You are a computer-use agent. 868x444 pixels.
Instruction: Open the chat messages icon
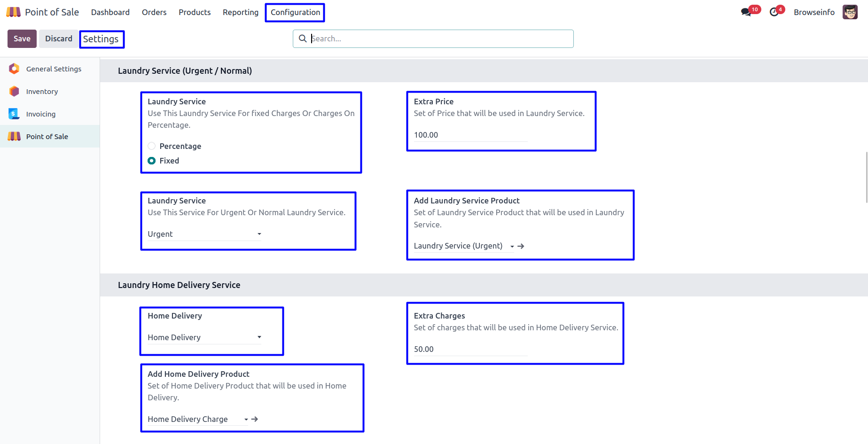click(746, 12)
